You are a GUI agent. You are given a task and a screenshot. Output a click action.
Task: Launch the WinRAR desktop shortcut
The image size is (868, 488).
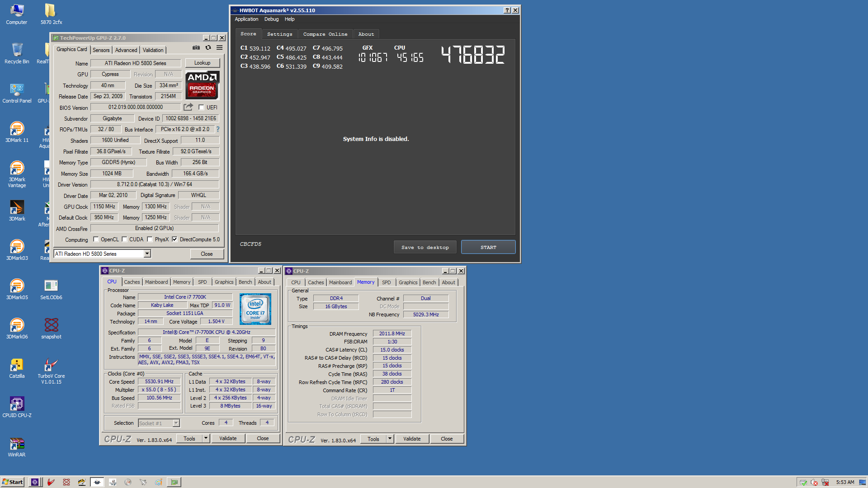(x=17, y=446)
